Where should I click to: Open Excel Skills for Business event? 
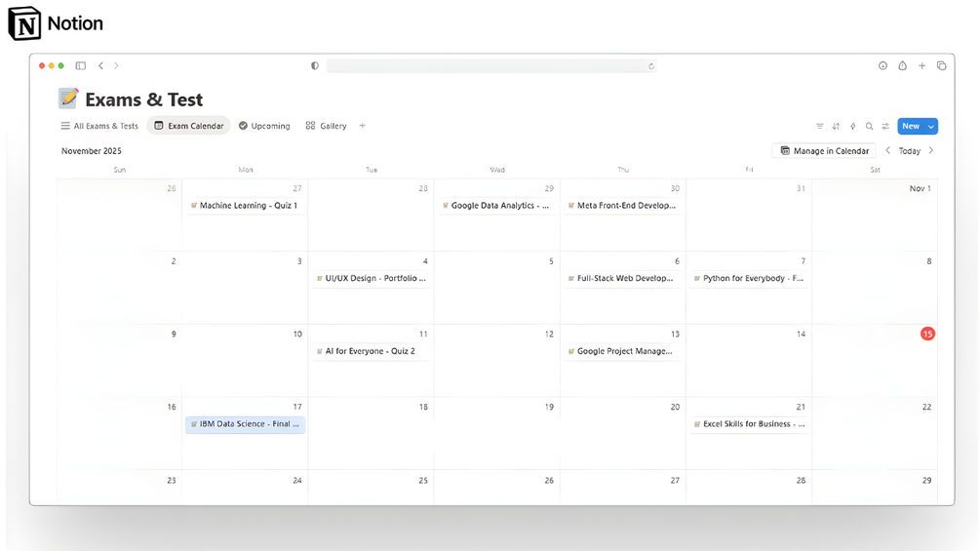coord(749,424)
